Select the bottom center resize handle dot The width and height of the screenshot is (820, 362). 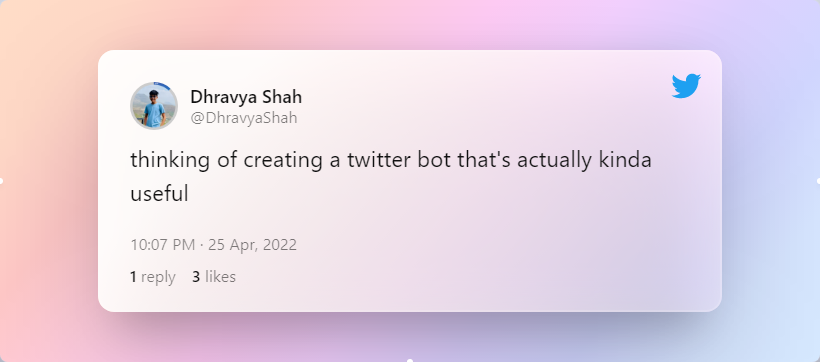pos(410,360)
